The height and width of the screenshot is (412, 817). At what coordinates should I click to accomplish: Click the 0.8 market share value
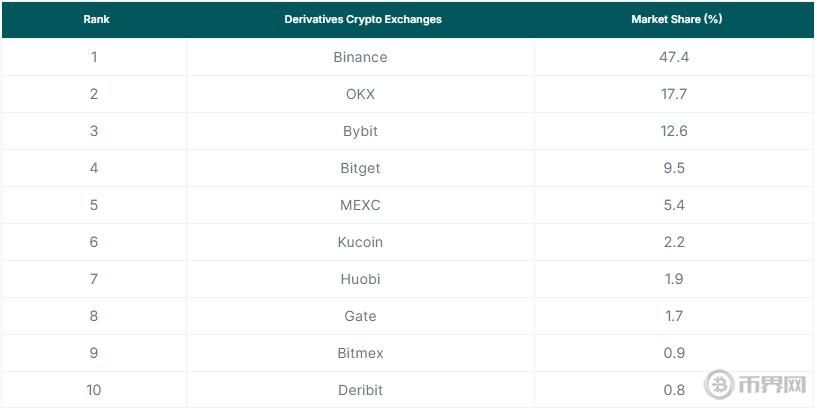coord(674,390)
